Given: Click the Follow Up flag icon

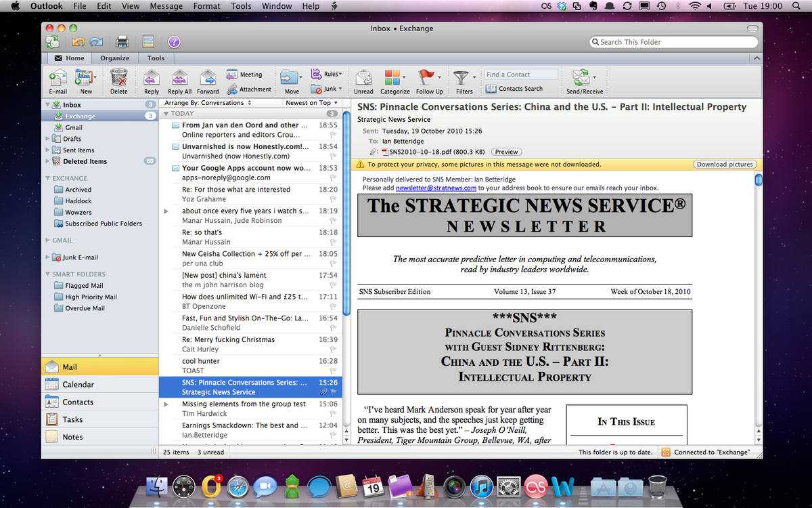Looking at the screenshot, I should point(426,77).
